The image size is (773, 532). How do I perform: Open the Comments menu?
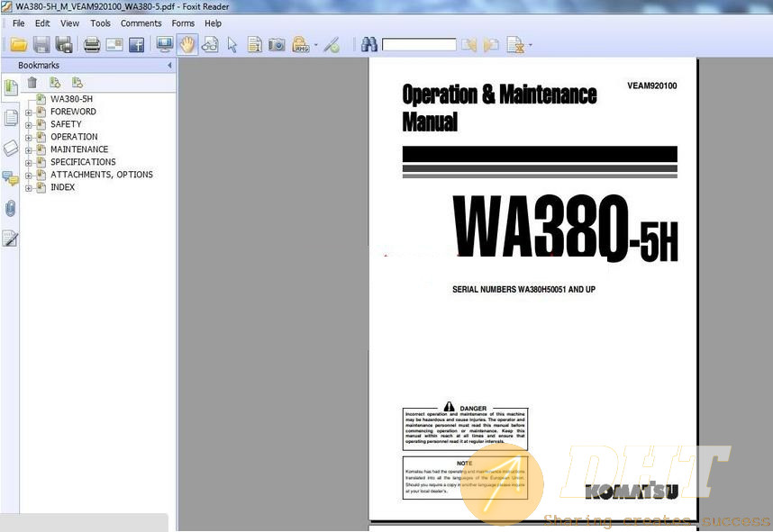point(141,23)
